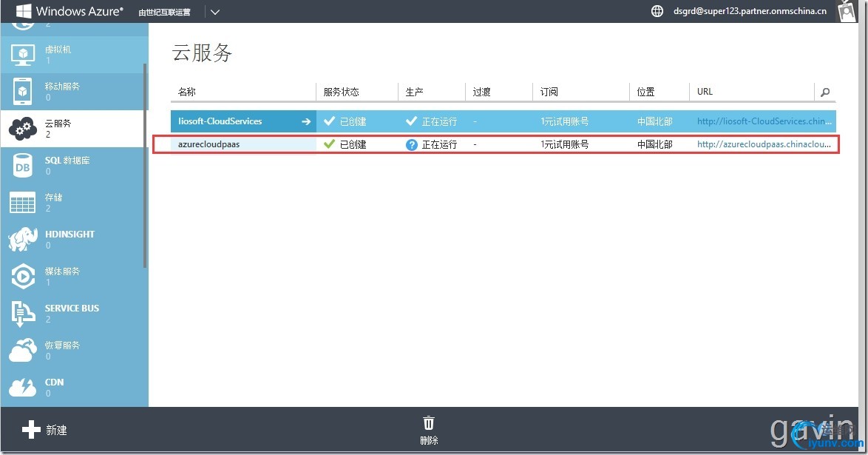
Task: Select the liosoft-CloudServices service name
Action: click(220, 121)
